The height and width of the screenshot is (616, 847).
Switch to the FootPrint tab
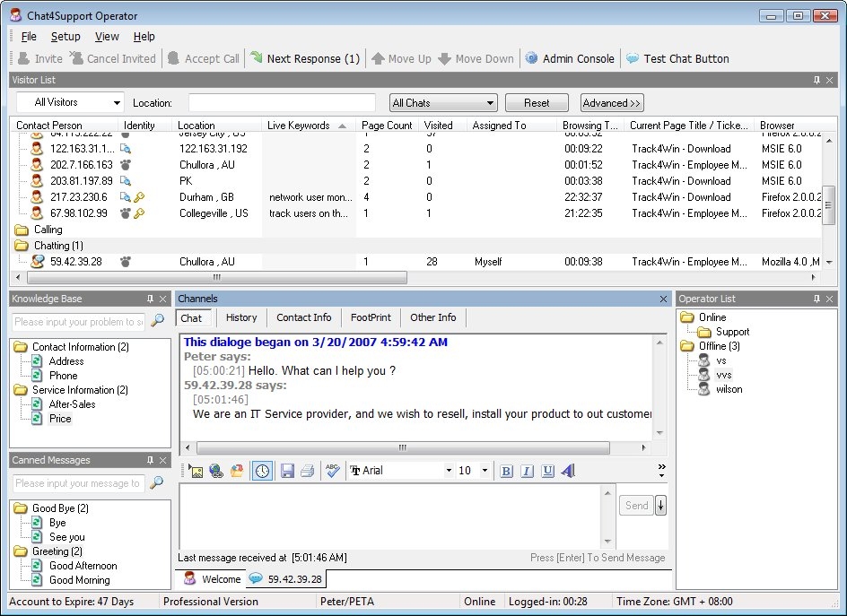point(371,317)
